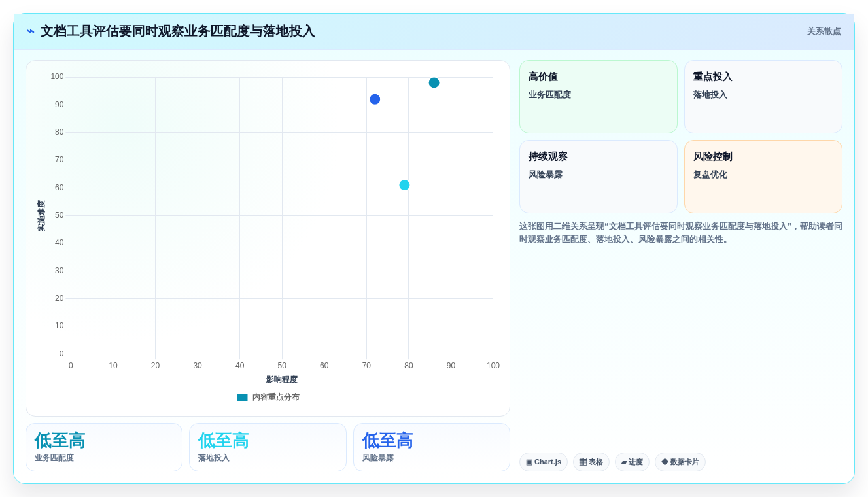This screenshot has width=868, height=497.
Task: Click the 关系散点 label in the header
Action: pos(824,31)
